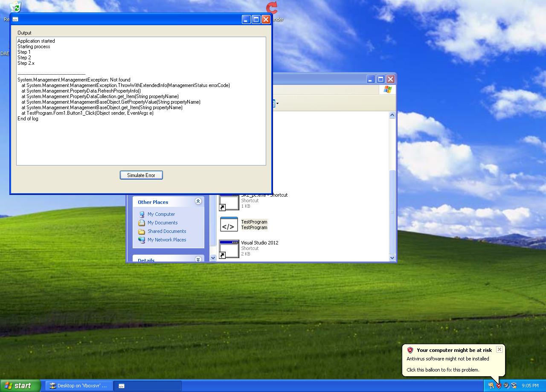The image size is (546, 392).
Task: Open the SK2_pc.exe shortcut icon
Action: click(x=229, y=203)
